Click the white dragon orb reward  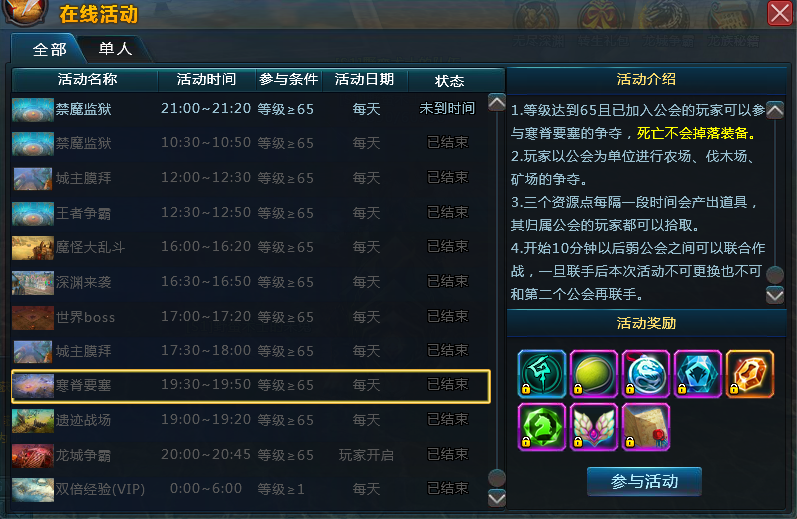point(646,374)
